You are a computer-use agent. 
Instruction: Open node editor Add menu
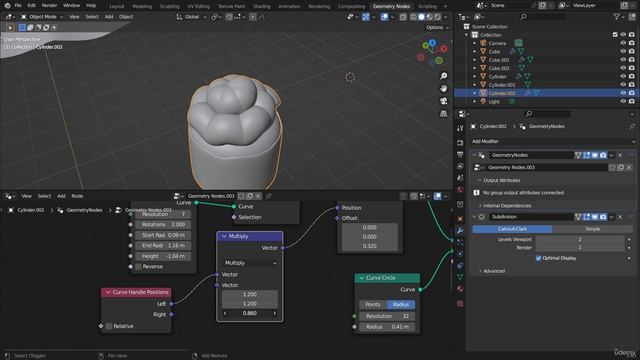(61, 196)
